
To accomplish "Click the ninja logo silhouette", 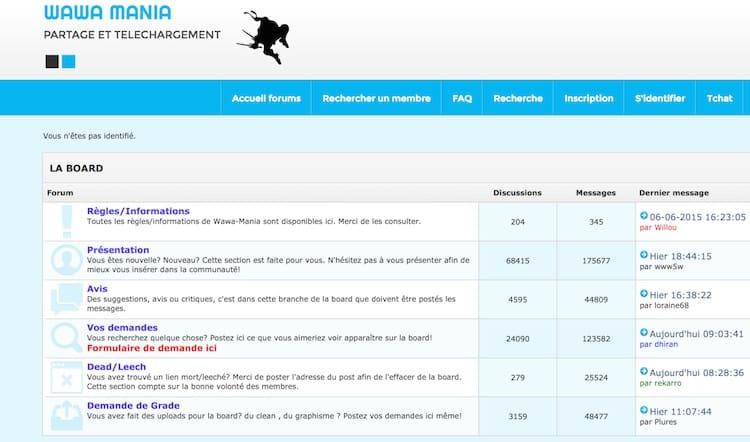I will [x=263, y=38].
